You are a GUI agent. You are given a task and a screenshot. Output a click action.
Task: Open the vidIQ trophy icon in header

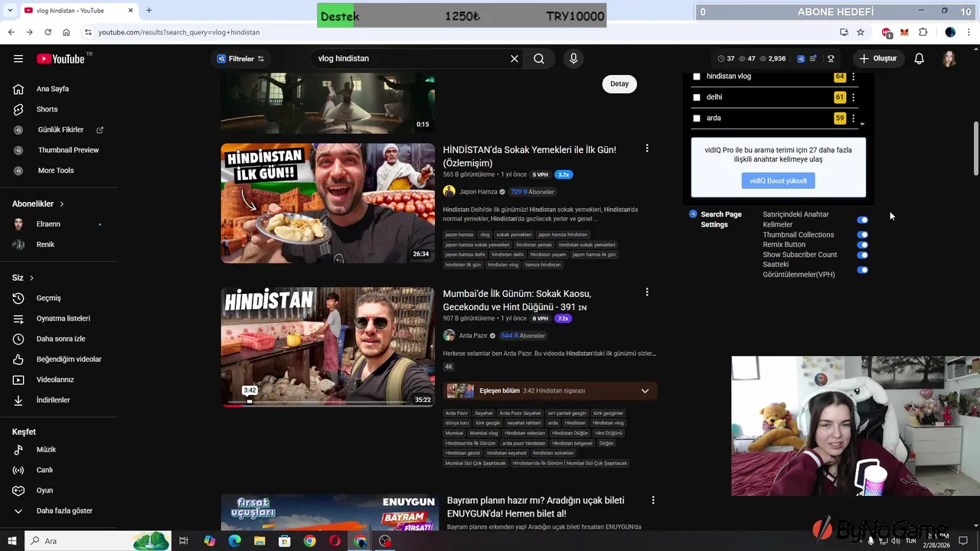tap(831, 59)
